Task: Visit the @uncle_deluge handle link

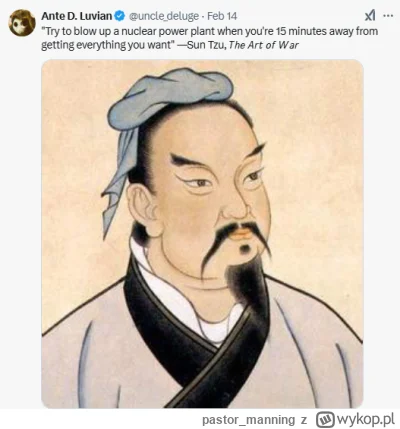Action: [x=164, y=16]
